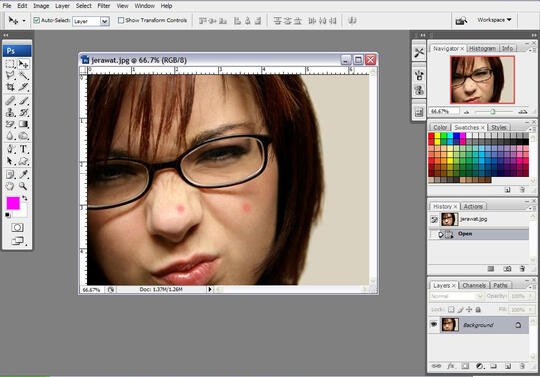Select the Hand tool
Screen dimensions: 540x377
10,186
